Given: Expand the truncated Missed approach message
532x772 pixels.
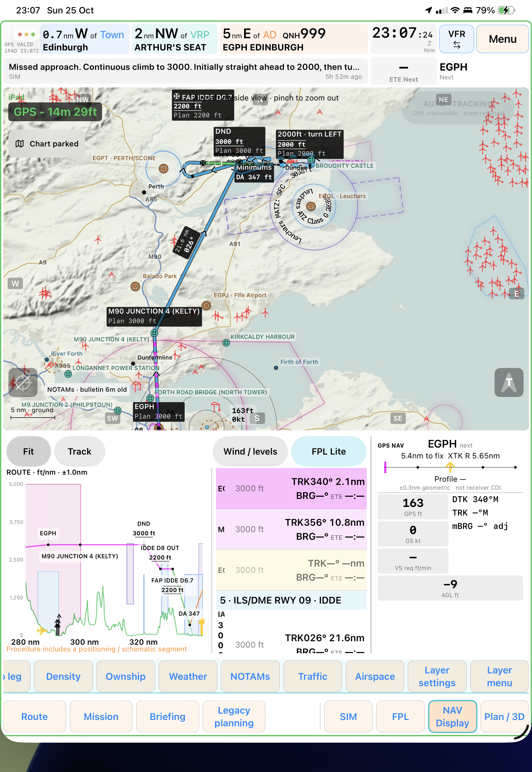Looking at the screenshot, I should 185,71.
